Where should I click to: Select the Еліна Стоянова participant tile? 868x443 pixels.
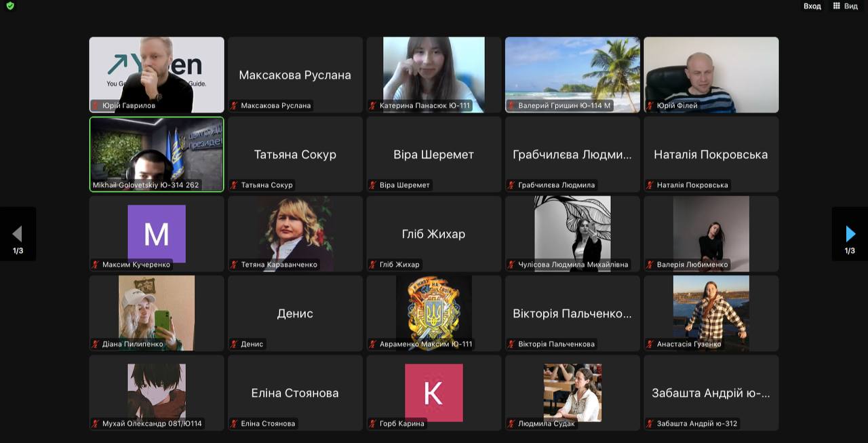click(x=295, y=393)
